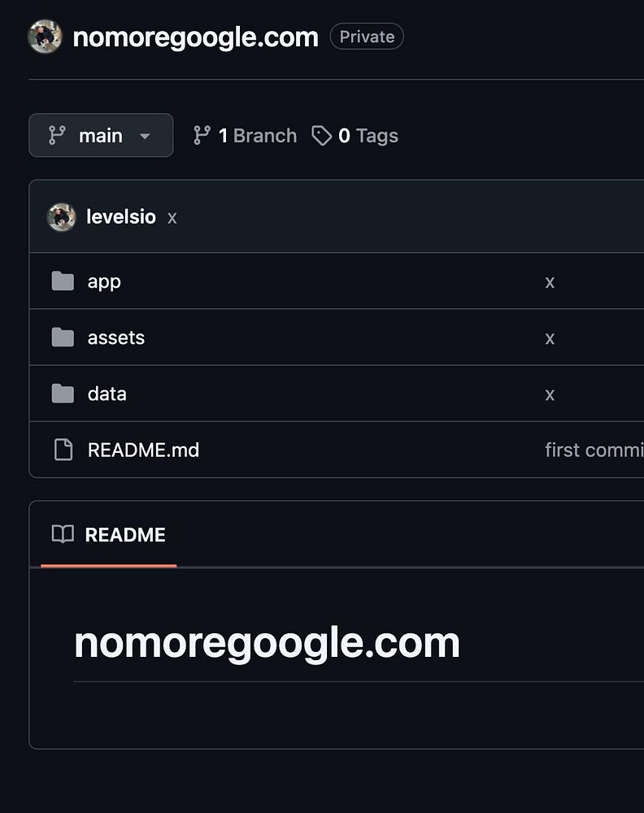The image size is (644, 813).
Task: Click the assets folder icon
Action: tap(63, 337)
